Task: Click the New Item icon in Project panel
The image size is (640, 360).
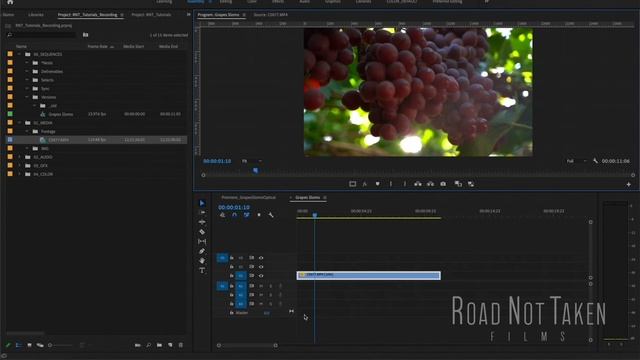Action: (170, 345)
